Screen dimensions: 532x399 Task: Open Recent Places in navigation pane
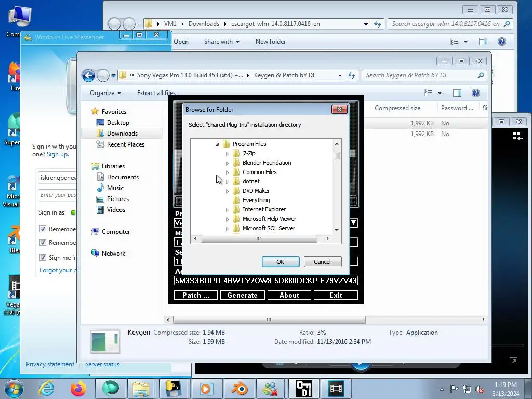(125, 144)
